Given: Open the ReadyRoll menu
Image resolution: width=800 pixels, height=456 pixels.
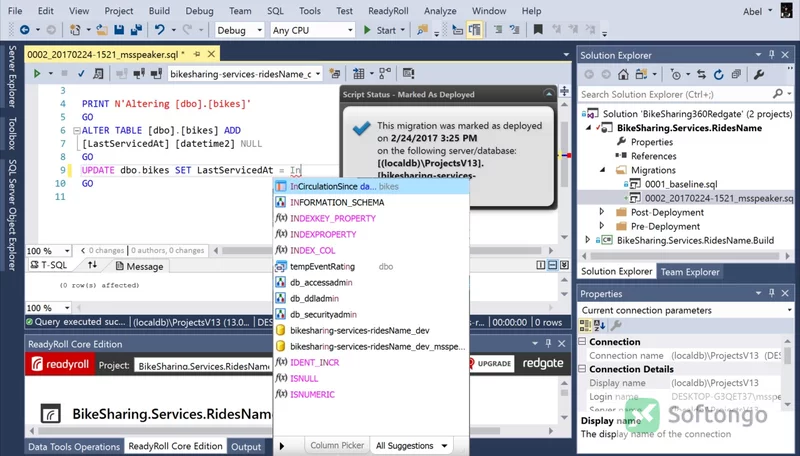Looking at the screenshot, I should [x=388, y=11].
